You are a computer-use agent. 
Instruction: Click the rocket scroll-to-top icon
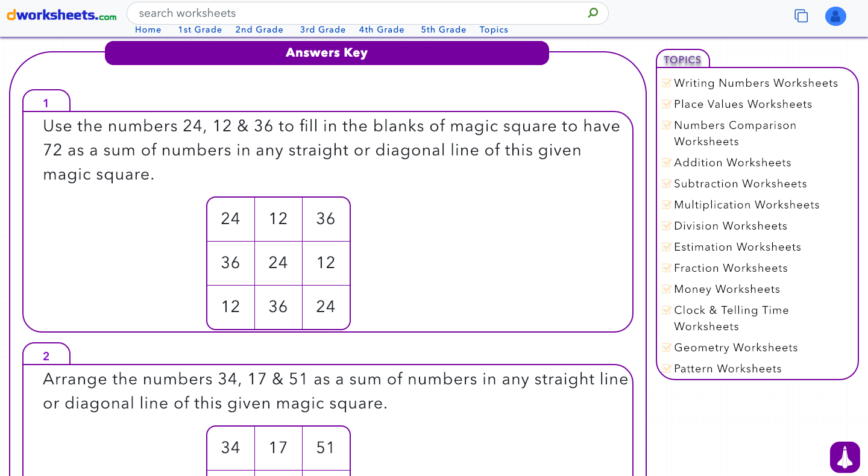tap(844, 457)
